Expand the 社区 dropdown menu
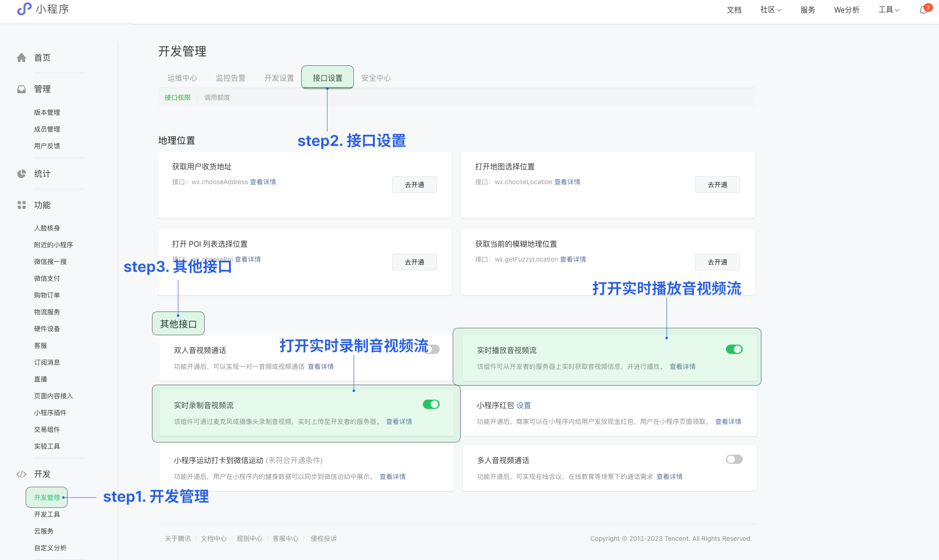This screenshot has height=560, width=939. click(770, 10)
